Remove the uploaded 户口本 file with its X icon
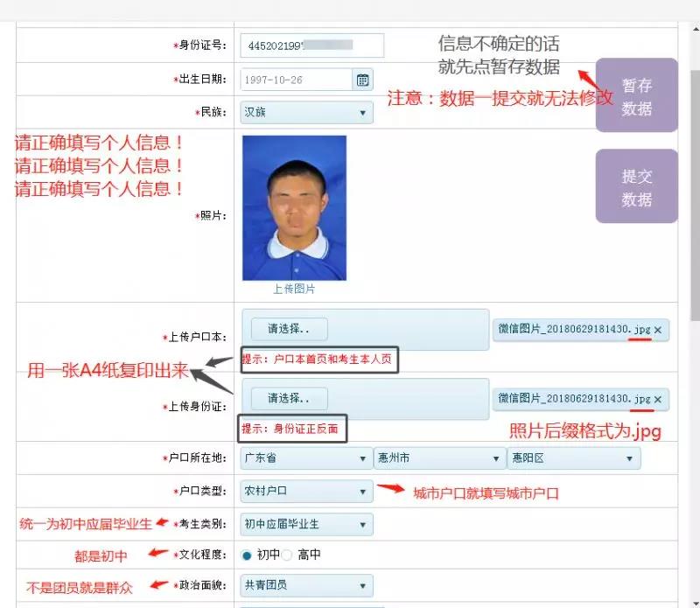Viewport: 700px width, 608px height. [x=658, y=329]
